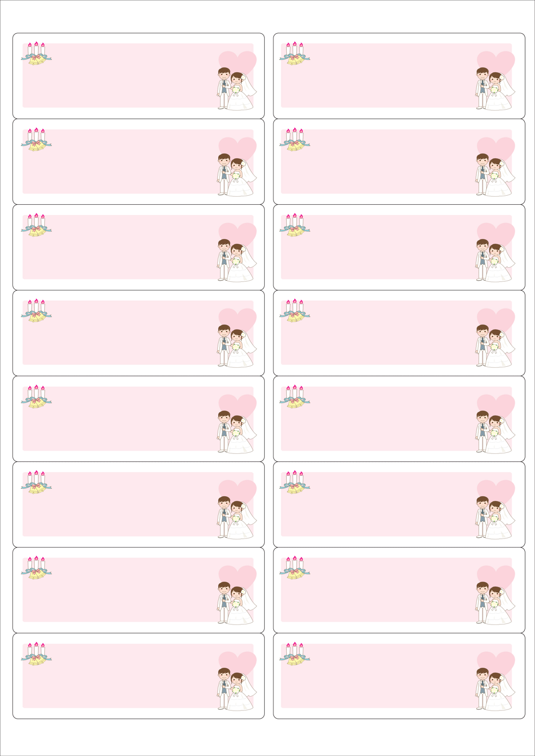Click the couple illustration on the seventh-row right label

pyautogui.click(x=495, y=603)
